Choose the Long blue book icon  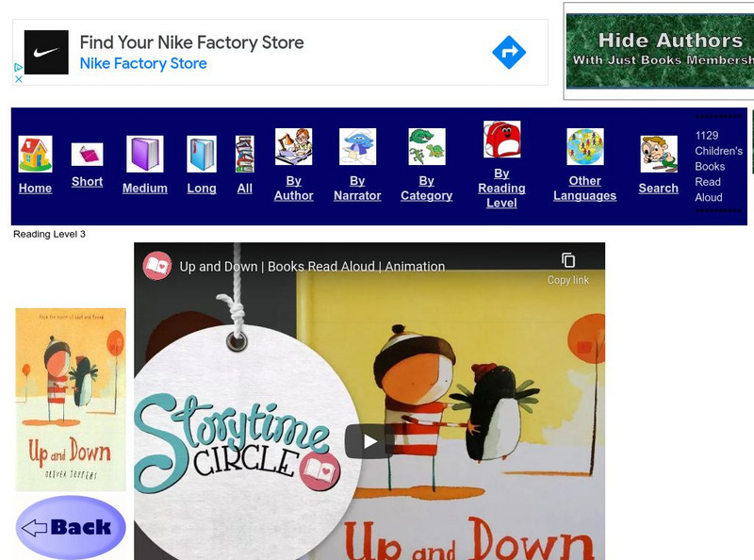(202, 155)
